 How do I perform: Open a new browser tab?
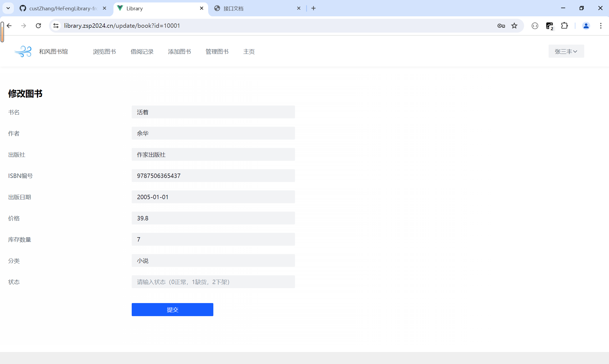[313, 8]
